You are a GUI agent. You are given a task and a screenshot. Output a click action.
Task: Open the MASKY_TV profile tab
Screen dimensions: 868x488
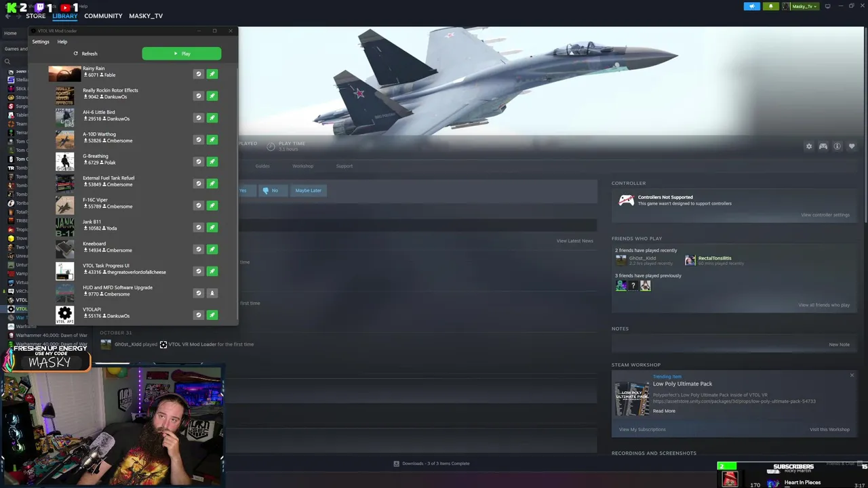point(146,16)
